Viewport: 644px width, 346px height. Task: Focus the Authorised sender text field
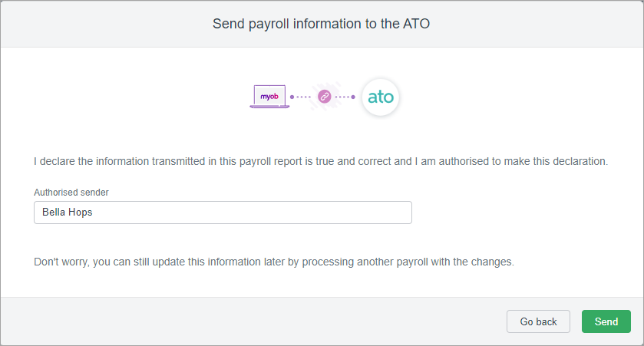(223, 213)
